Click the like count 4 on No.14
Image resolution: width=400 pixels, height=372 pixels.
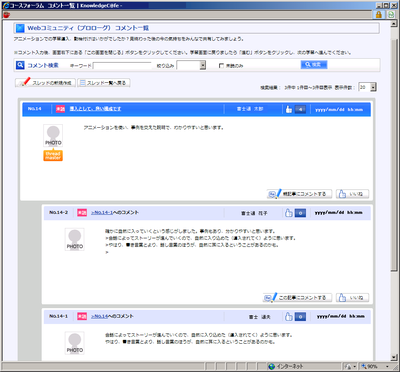pos(300,109)
